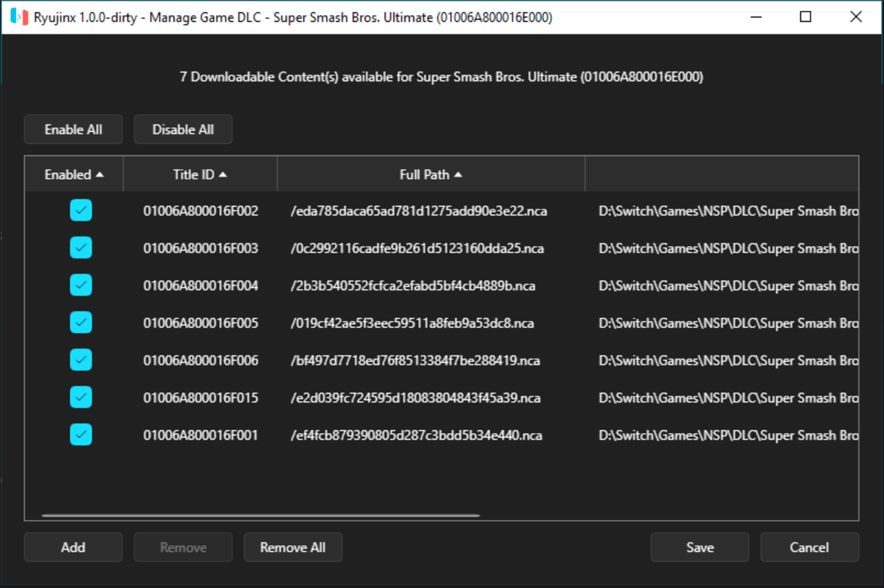Toggle the 01006A800016F015 DLC checkbox
Screen dimensions: 884x588
pos(81,398)
